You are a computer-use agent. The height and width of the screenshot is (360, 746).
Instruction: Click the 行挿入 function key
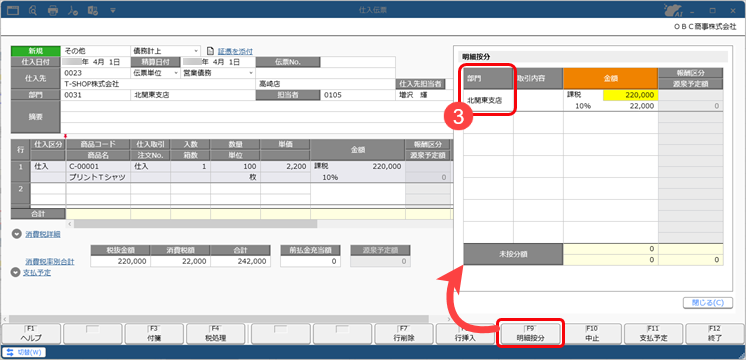point(466,333)
